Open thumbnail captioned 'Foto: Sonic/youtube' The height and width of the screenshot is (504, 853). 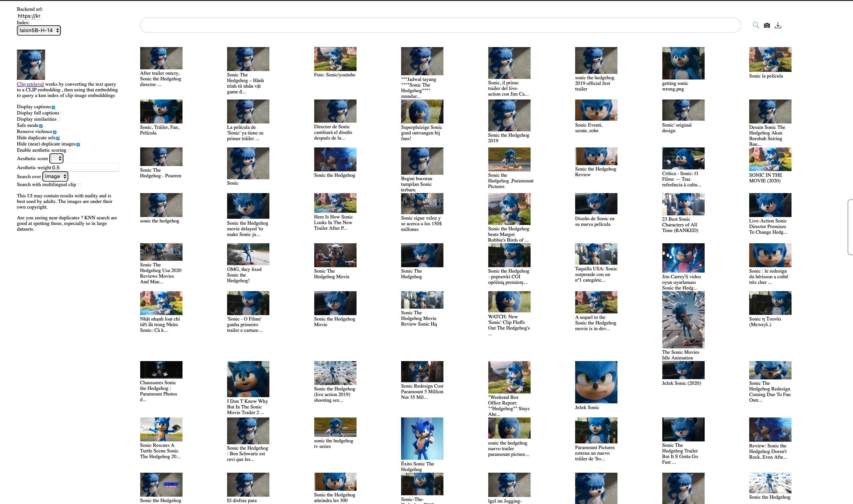pos(335,59)
